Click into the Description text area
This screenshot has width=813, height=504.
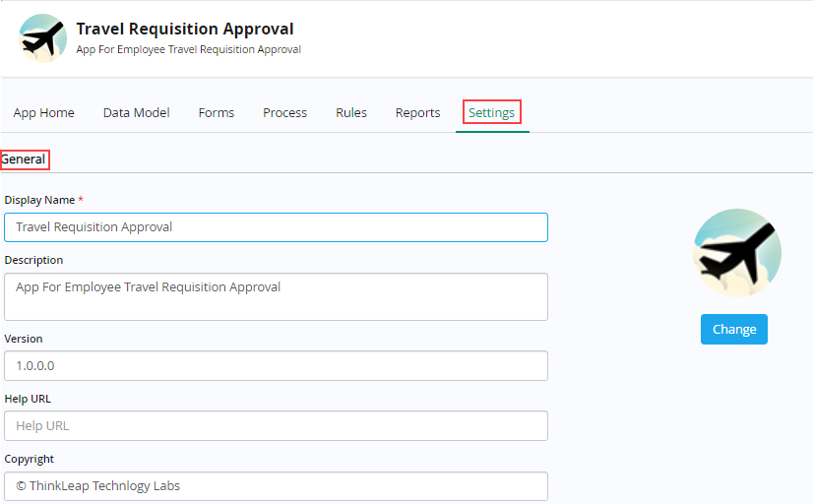(276, 296)
